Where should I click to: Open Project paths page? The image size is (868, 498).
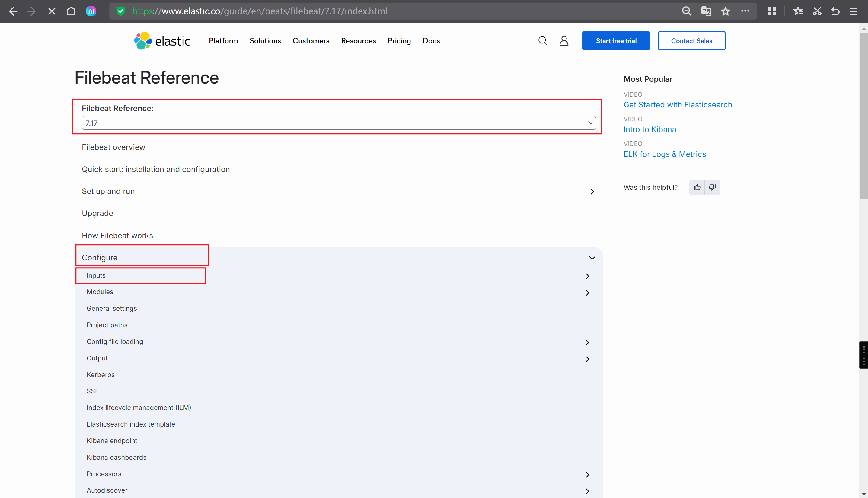tap(107, 325)
